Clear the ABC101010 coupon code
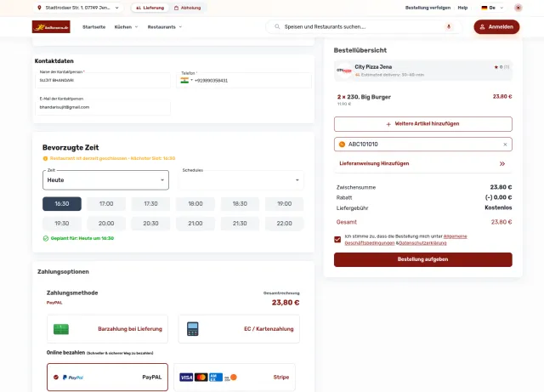Image resolution: width=544 pixels, height=392 pixels. pos(505,145)
